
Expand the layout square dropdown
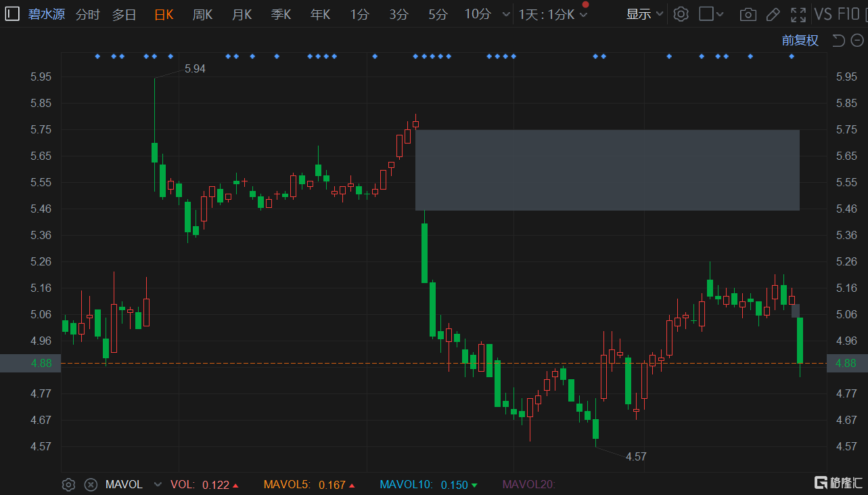click(x=711, y=14)
